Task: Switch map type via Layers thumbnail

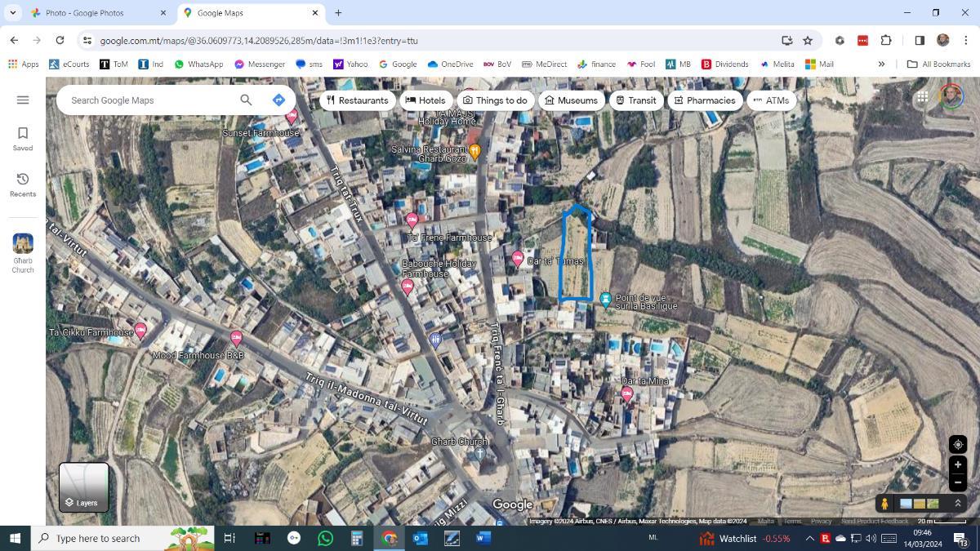Action: point(84,487)
